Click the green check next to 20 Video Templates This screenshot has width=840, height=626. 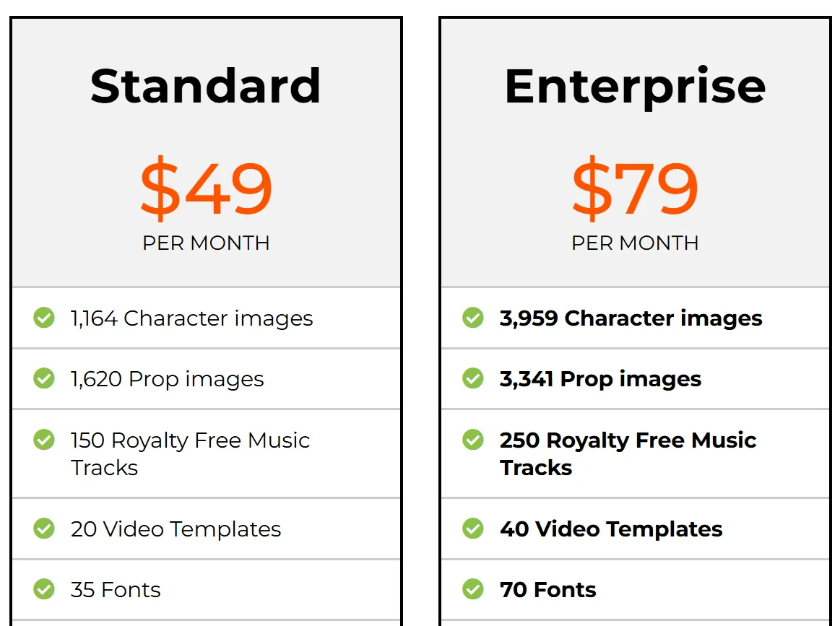44,529
